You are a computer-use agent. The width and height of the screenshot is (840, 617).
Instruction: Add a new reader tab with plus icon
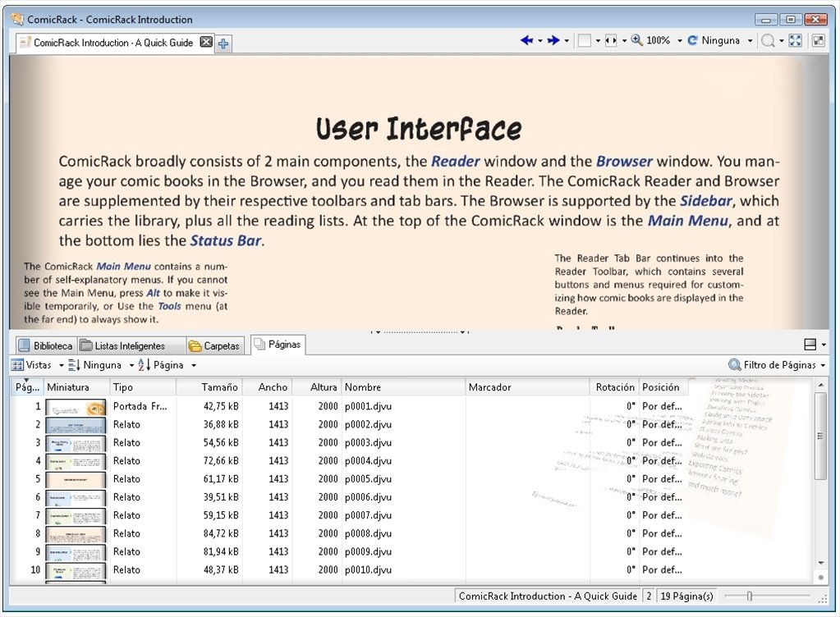pos(223,43)
